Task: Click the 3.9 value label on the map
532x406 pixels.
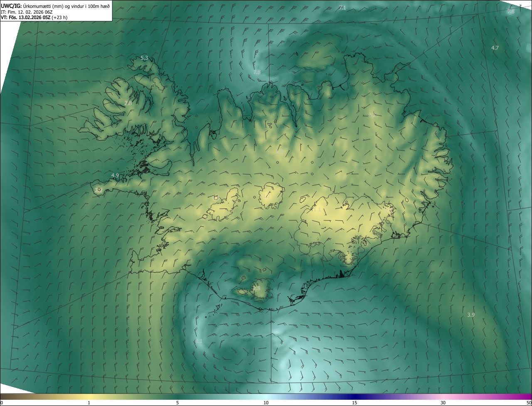Action: pyautogui.click(x=471, y=315)
